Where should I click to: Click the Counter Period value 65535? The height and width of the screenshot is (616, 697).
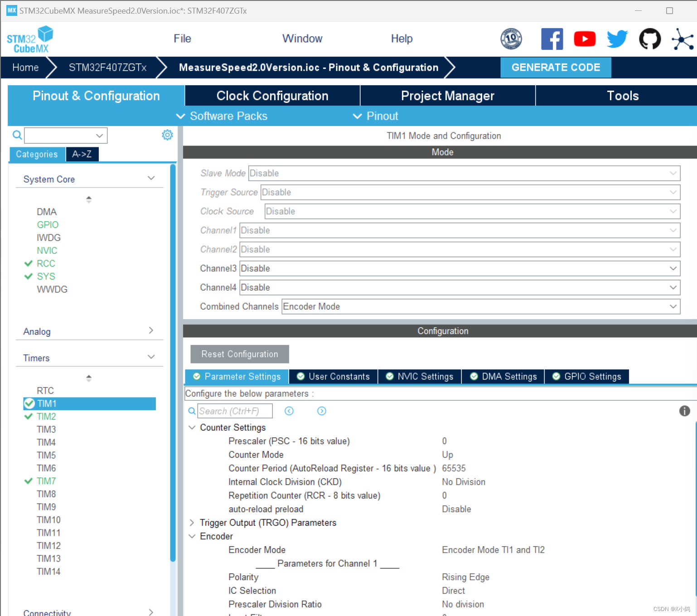click(x=454, y=468)
